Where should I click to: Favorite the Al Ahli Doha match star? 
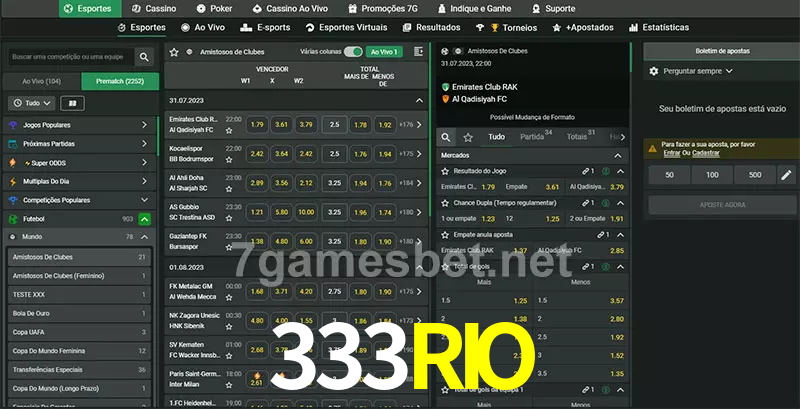tap(229, 189)
